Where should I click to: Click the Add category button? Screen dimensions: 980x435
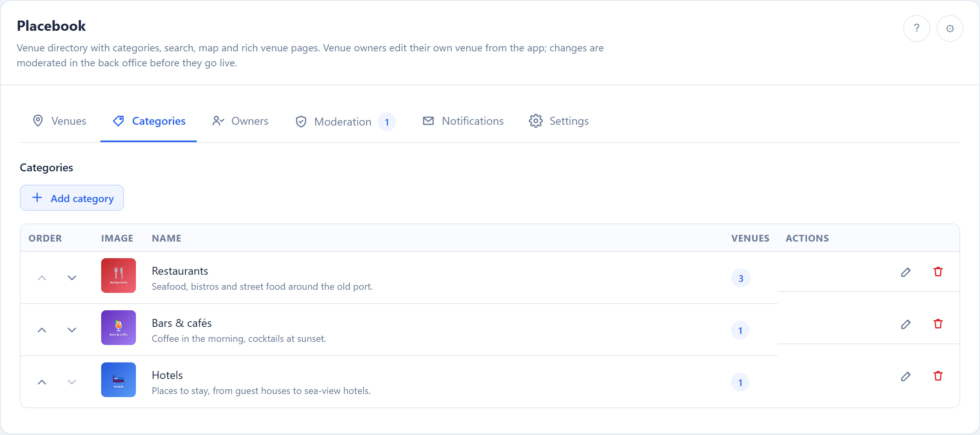point(72,198)
